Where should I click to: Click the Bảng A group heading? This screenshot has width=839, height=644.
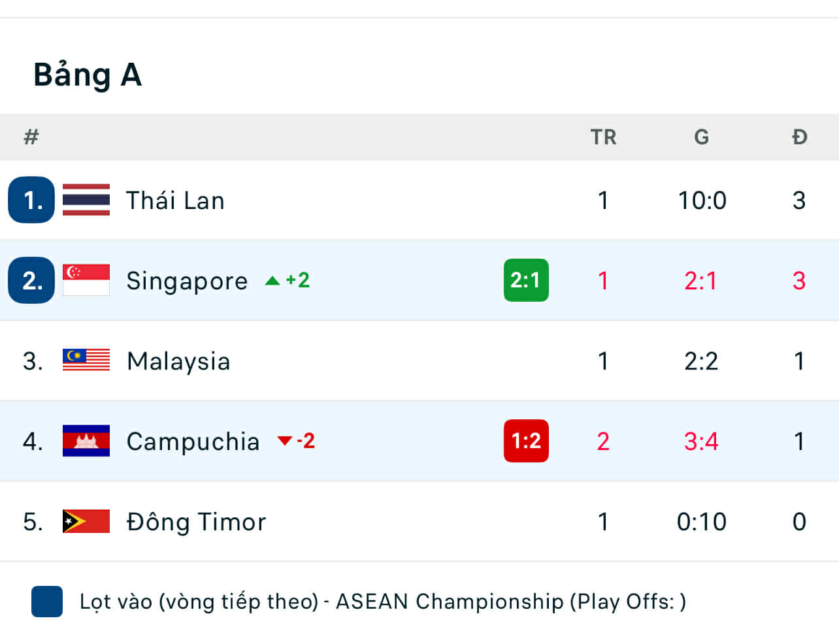coord(88,74)
